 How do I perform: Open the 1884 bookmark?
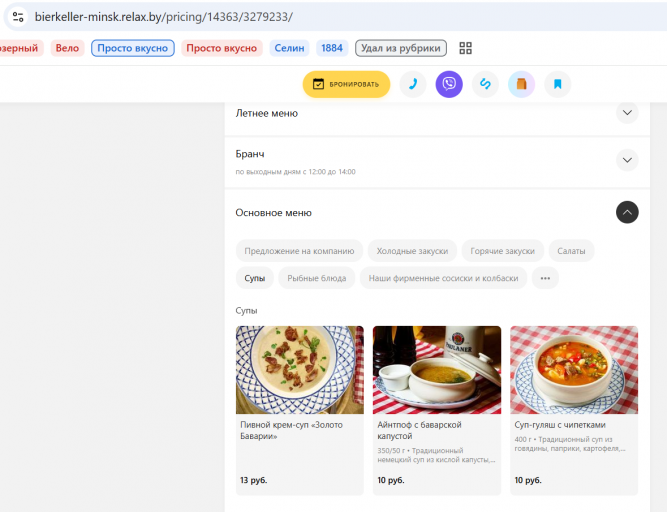coord(332,48)
